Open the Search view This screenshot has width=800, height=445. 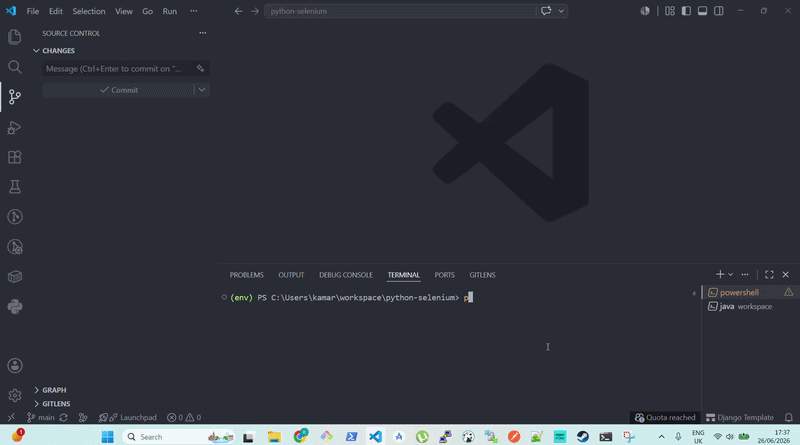click(x=15, y=67)
